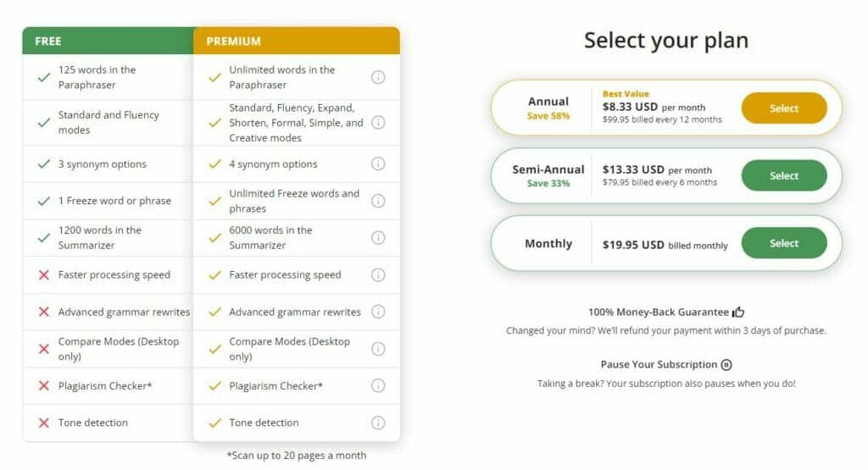Viewport: 868px width, 470px height.
Task: Click info icon beside premium Advanced grammar rewrites
Action: (378, 312)
